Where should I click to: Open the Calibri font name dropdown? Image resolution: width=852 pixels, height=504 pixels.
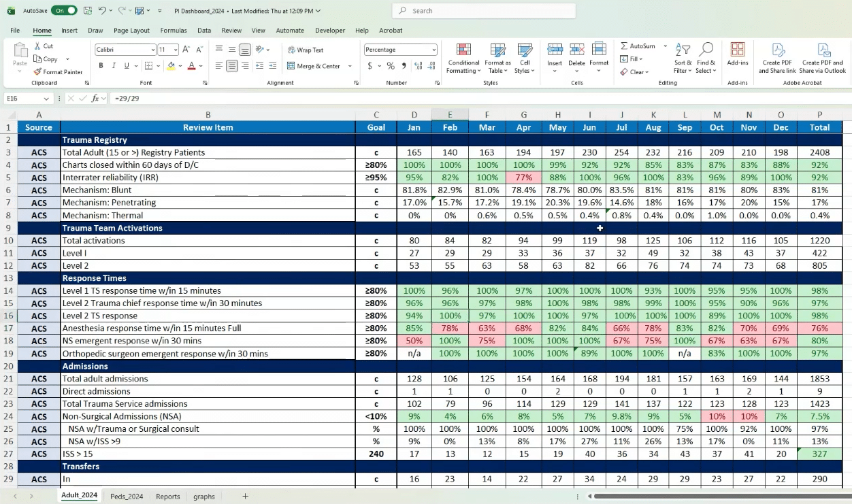[x=152, y=50]
